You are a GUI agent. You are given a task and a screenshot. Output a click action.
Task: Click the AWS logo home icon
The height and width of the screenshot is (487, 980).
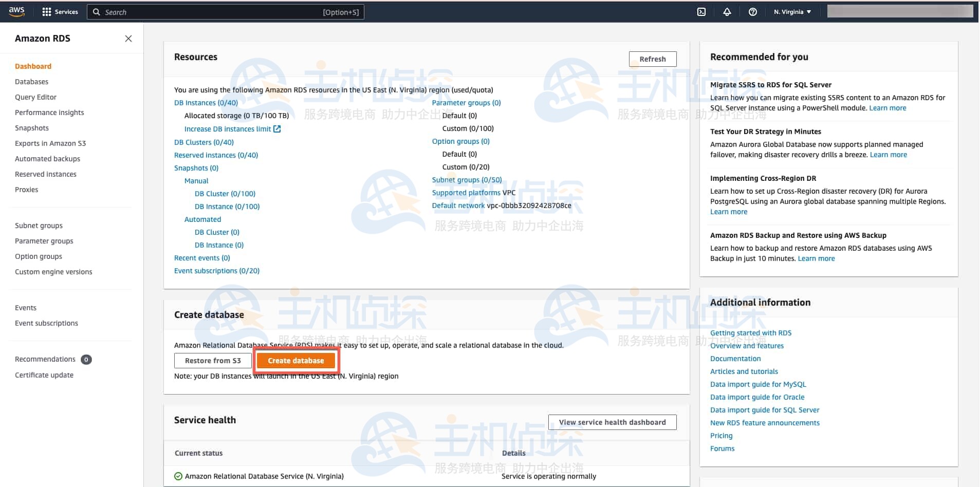[x=16, y=11]
